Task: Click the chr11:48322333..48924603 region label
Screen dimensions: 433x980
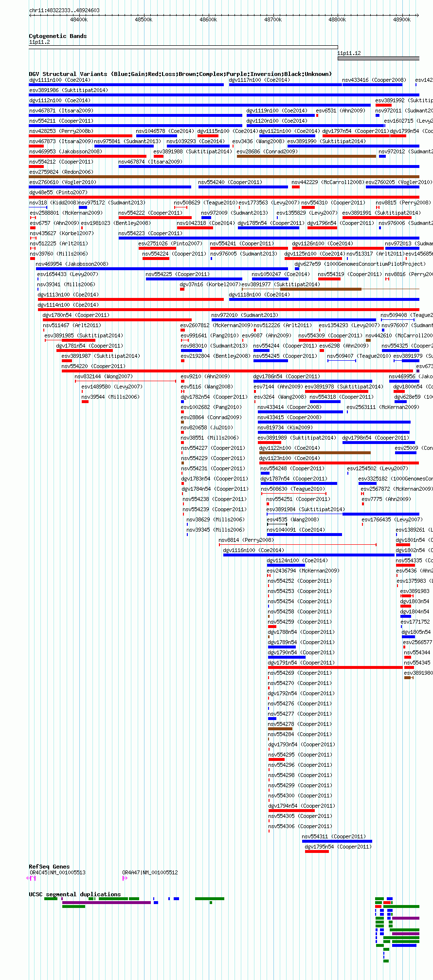Action: point(64,10)
